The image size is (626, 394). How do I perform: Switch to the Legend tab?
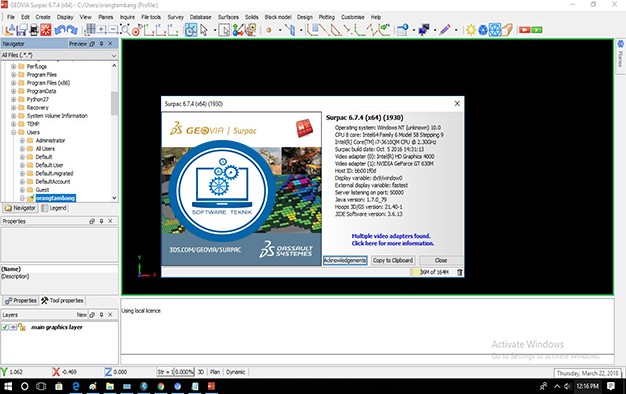click(x=54, y=208)
